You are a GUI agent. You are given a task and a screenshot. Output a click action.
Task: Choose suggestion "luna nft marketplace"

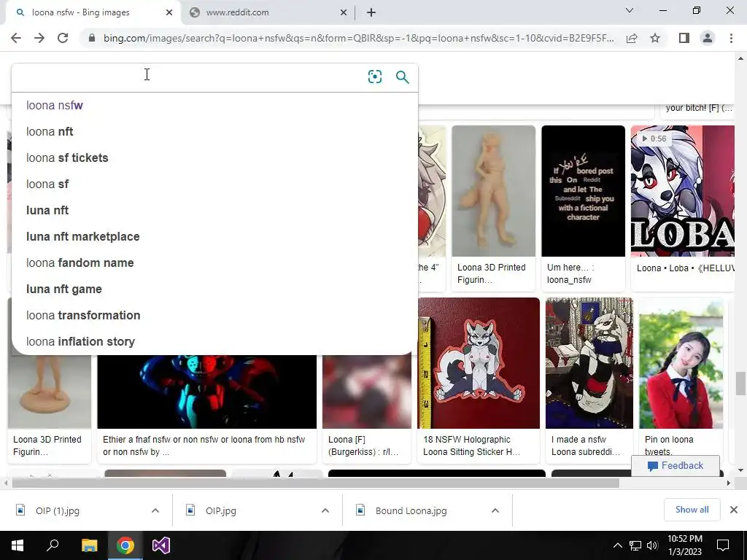pyautogui.click(x=215, y=236)
